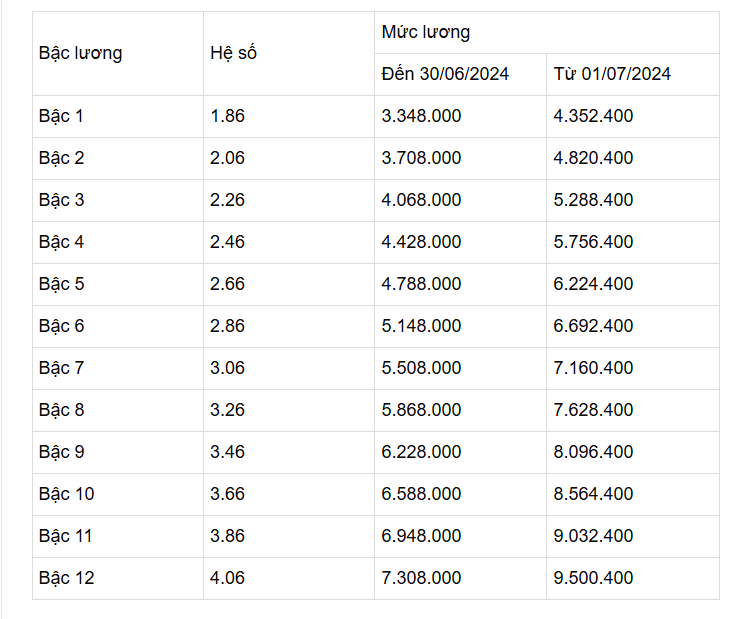The image size is (748, 619).
Task: Click the 'Từ 01/07/2024' subheader
Action: coord(612,74)
